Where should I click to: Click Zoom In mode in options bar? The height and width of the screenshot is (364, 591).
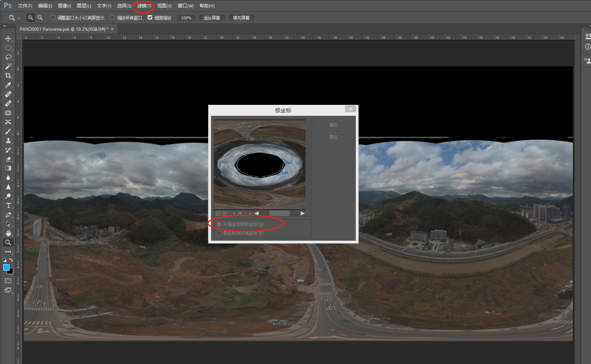pos(30,18)
